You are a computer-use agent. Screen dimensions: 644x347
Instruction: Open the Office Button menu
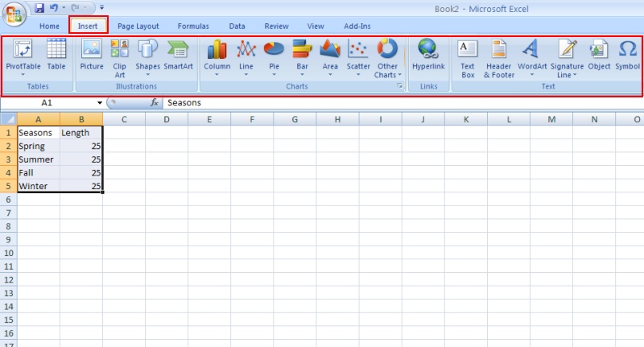(x=14, y=14)
